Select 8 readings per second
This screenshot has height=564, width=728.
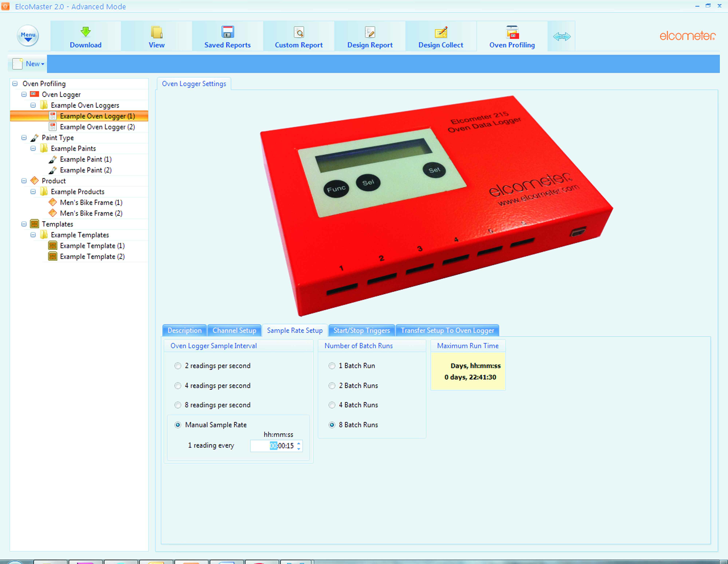tap(178, 405)
